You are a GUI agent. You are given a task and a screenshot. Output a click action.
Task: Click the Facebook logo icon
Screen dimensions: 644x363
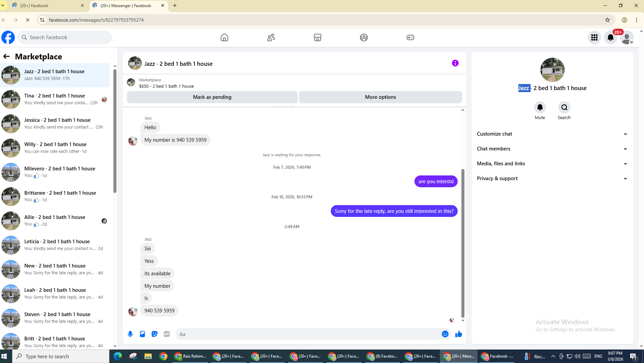click(8, 37)
